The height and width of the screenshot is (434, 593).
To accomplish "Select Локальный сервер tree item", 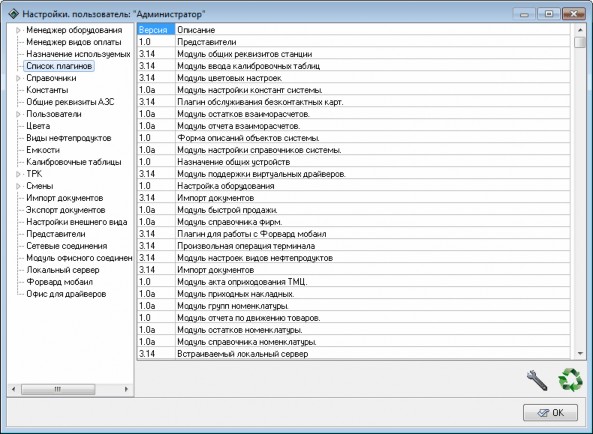I will [63, 270].
